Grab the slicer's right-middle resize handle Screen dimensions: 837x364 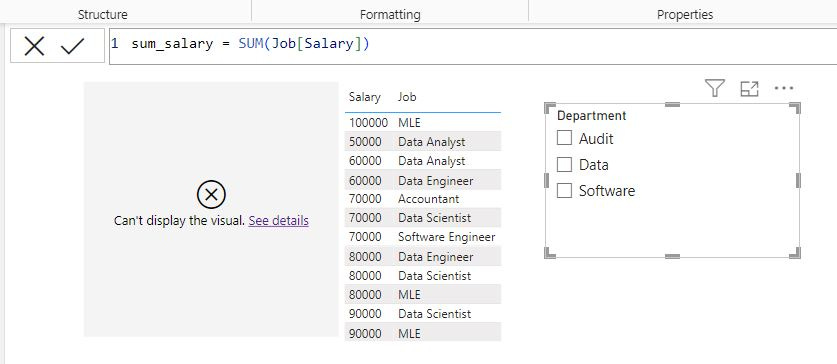click(x=798, y=180)
